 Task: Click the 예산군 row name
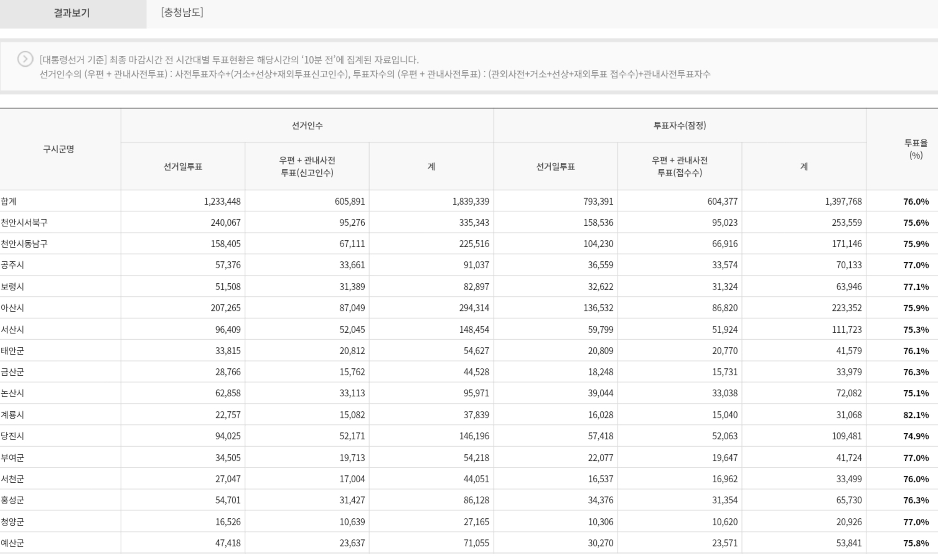pos(12,543)
